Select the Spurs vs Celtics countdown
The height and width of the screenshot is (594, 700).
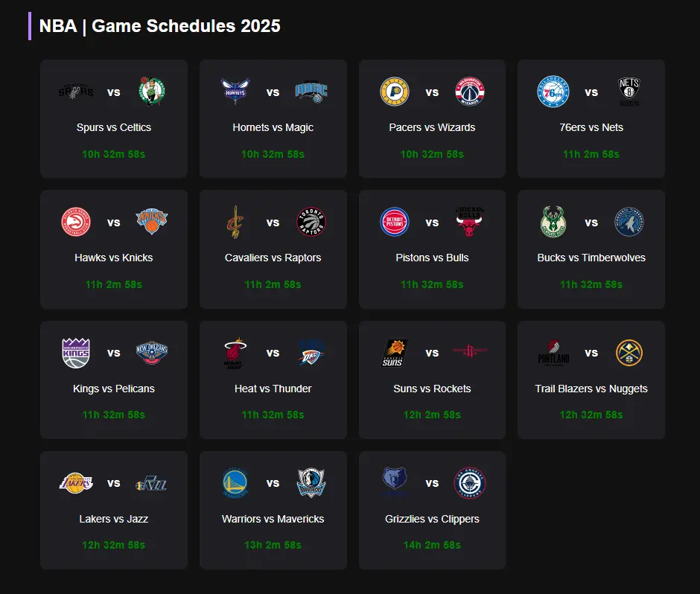(114, 154)
